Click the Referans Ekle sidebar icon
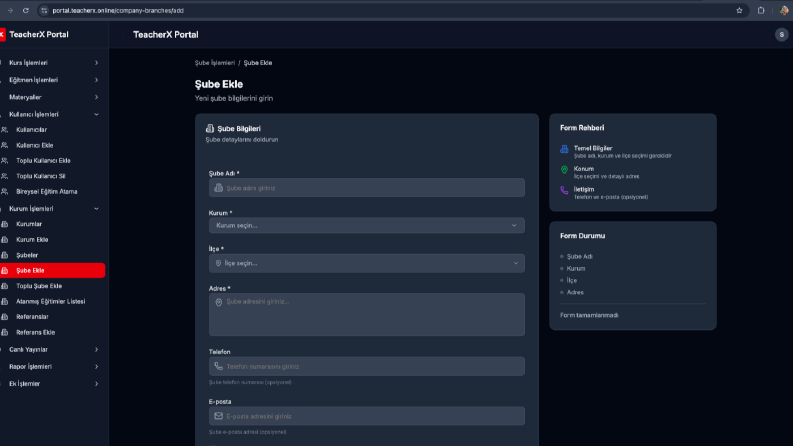This screenshot has height=446, width=793. [5, 333]
